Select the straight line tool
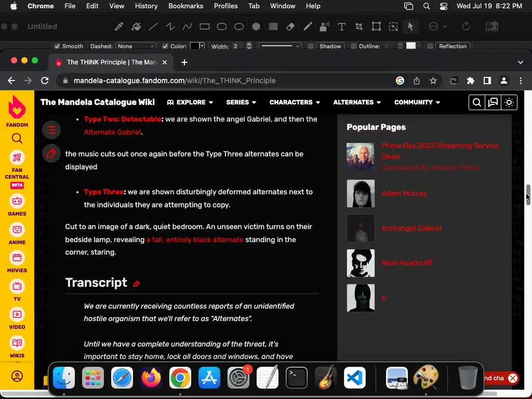 point(153,26)
